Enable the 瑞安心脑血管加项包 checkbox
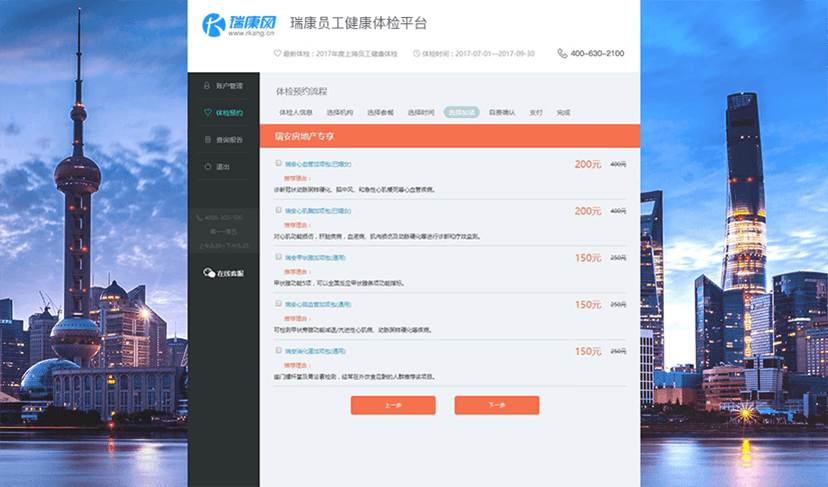 pos(278,303)
